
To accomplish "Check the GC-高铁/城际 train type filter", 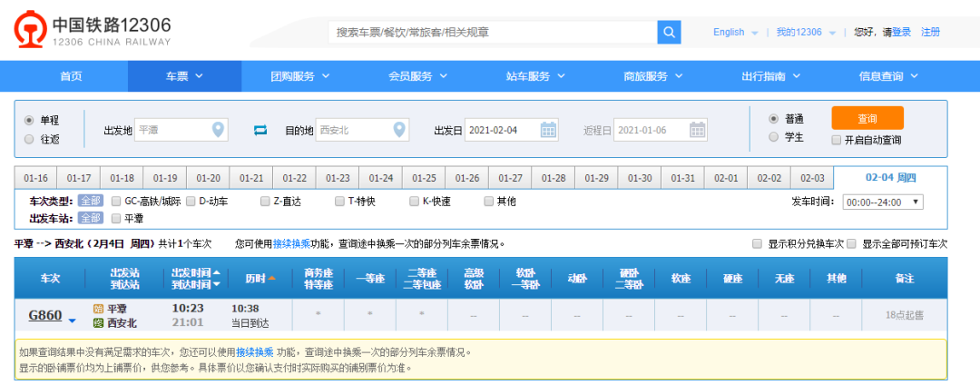I will [116, 201].
